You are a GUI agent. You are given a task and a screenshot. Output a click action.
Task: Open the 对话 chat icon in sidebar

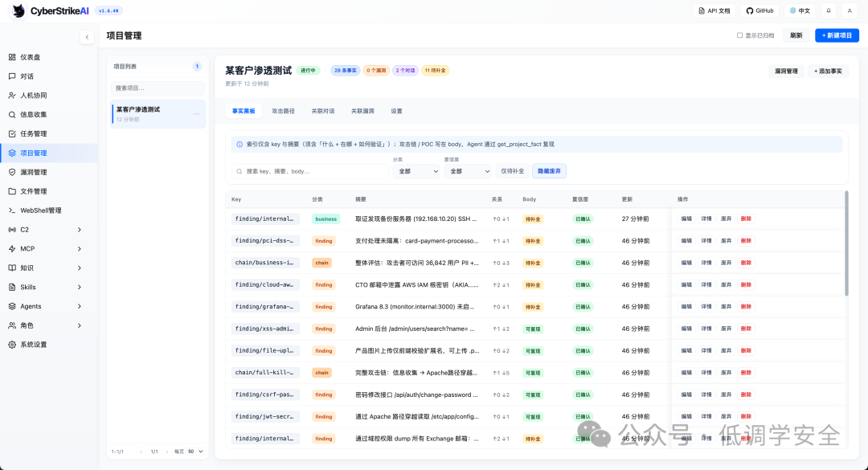coord(12,76)
